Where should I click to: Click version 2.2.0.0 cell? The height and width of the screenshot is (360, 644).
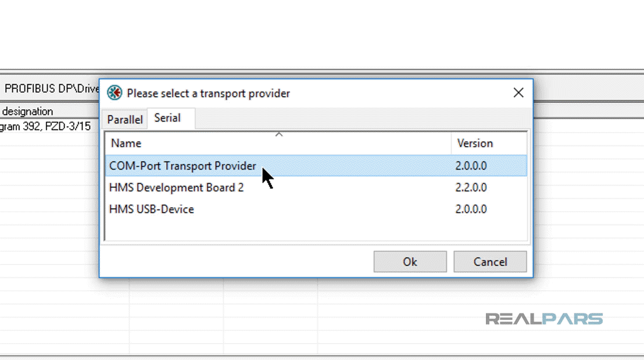[471, 187]
